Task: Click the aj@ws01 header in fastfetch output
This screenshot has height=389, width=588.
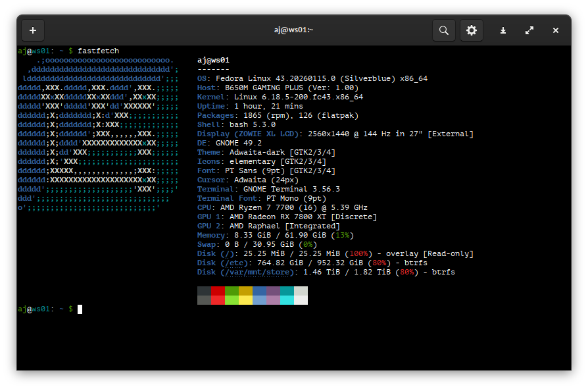Action: point(213,60)
